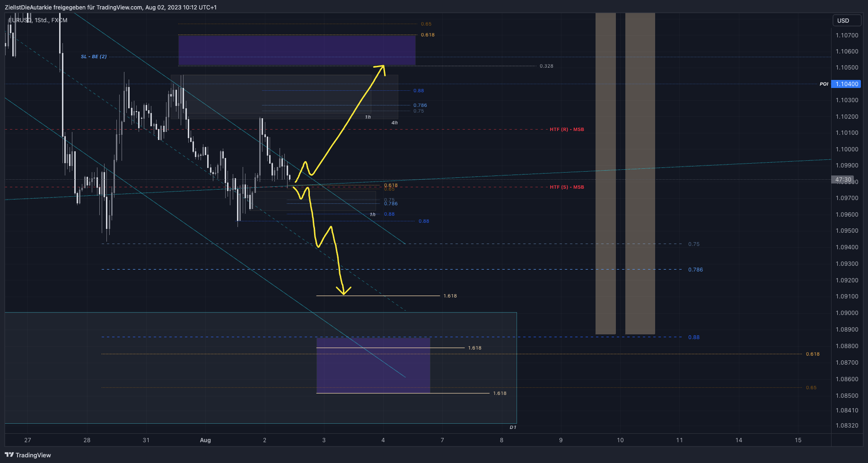
Task: Click the '10' date on the time axis
Action: [x=620, y=440]
